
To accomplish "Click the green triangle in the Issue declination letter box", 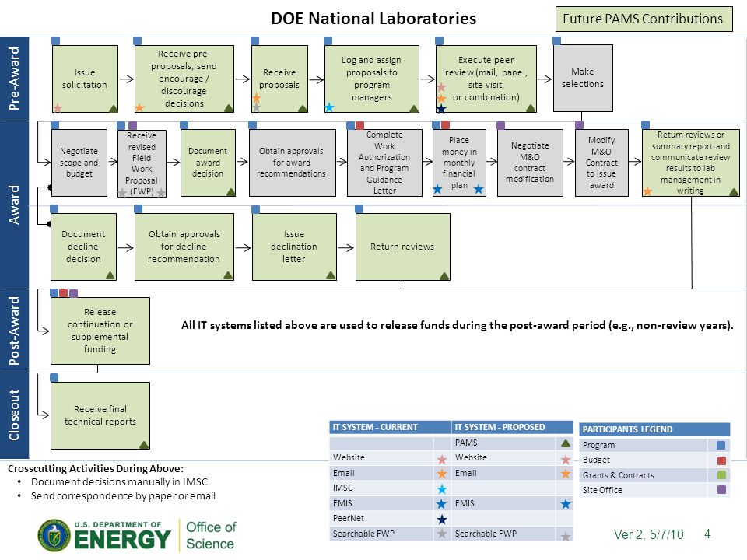I will point(331,275).
